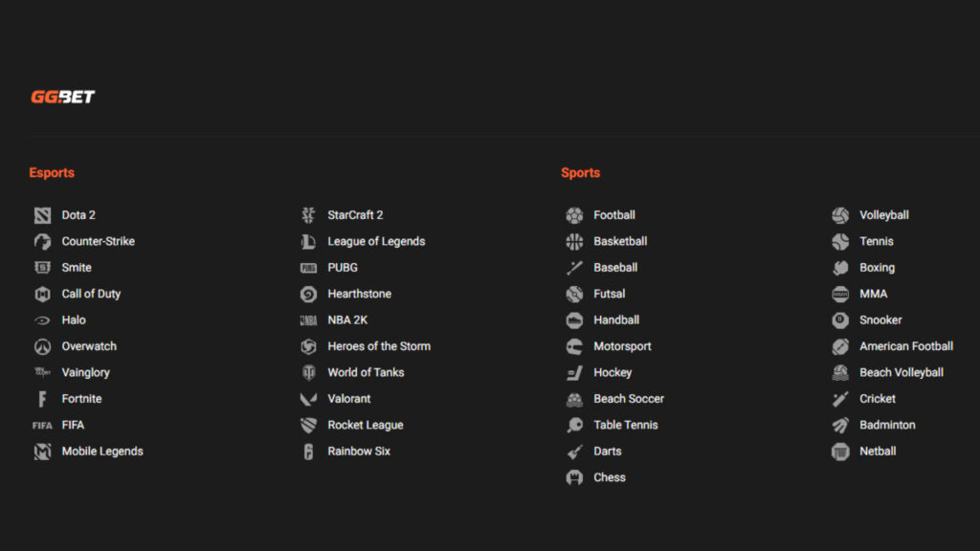Select the Handball link
The image size is (980, 551).
[616, 320]
